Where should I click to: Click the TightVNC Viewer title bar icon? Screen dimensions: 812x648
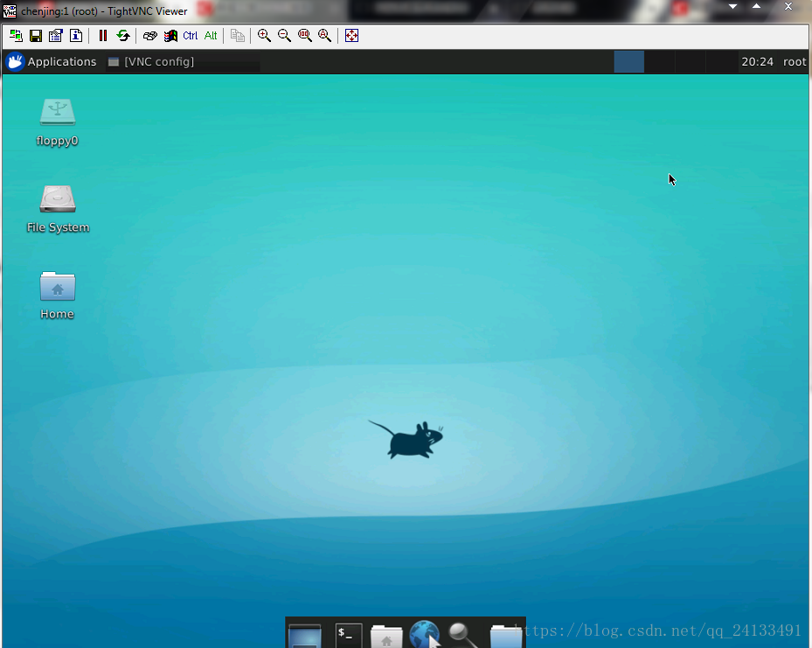point(10,10)
